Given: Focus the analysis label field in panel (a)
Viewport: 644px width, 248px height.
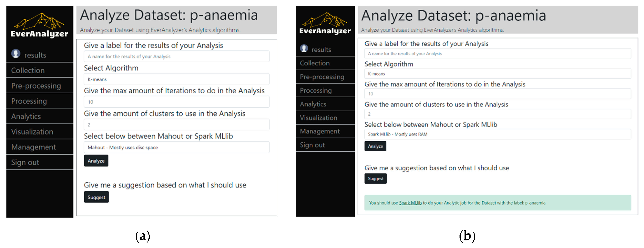Looking at the screenshot, I should click(x=177, y=56).
